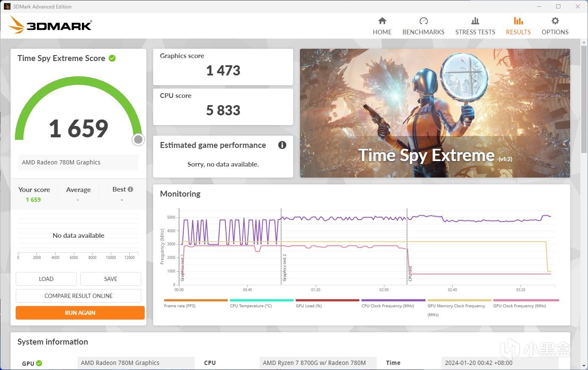The image size is (588, 370).
Task: Click the Monitoring heading
Action: point(180,194)
